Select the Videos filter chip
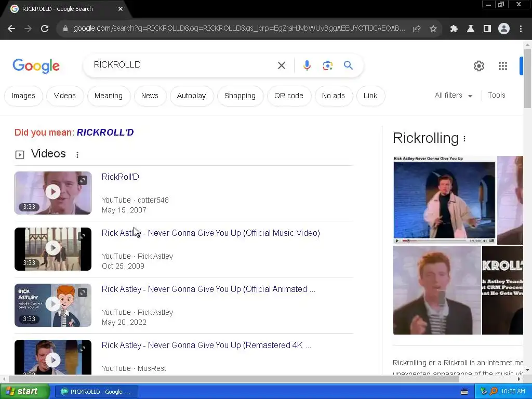 click(x=65, y=96)
